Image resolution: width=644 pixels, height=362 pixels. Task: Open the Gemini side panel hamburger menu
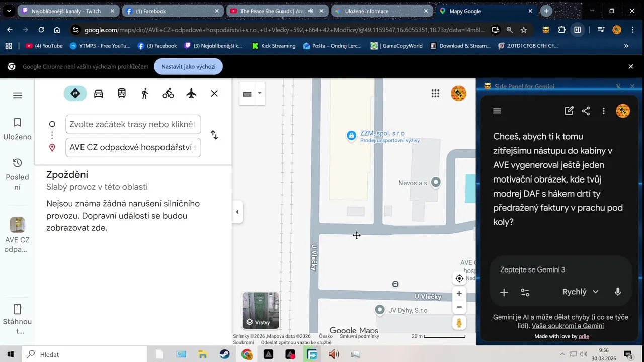[497, 111]
